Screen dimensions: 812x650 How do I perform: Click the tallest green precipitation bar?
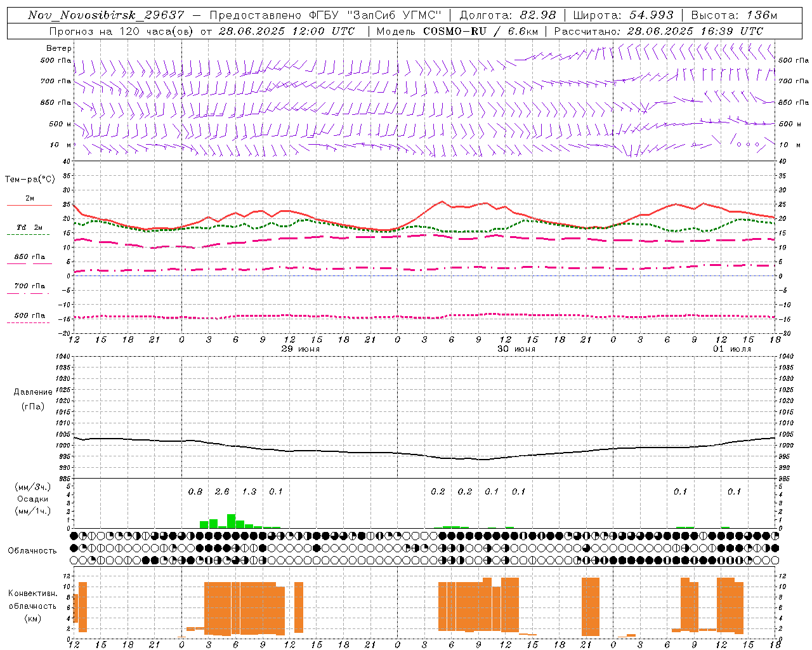tap(232, 521)
